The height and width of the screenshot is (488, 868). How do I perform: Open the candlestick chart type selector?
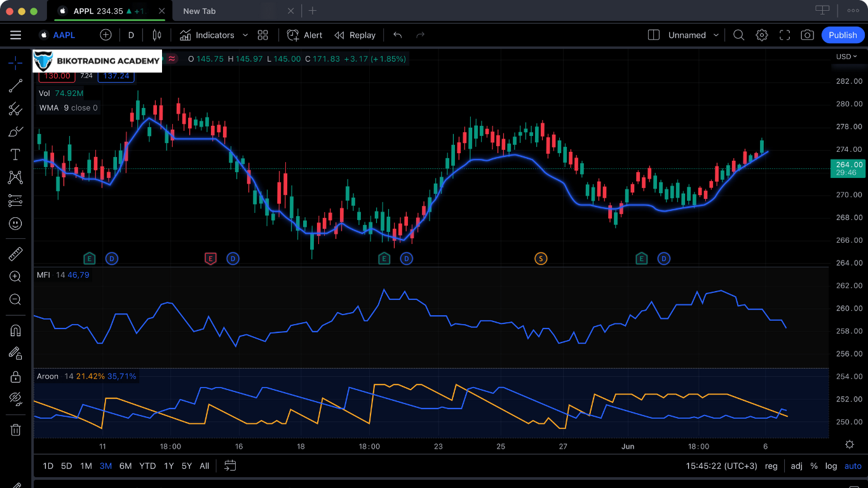157,35
